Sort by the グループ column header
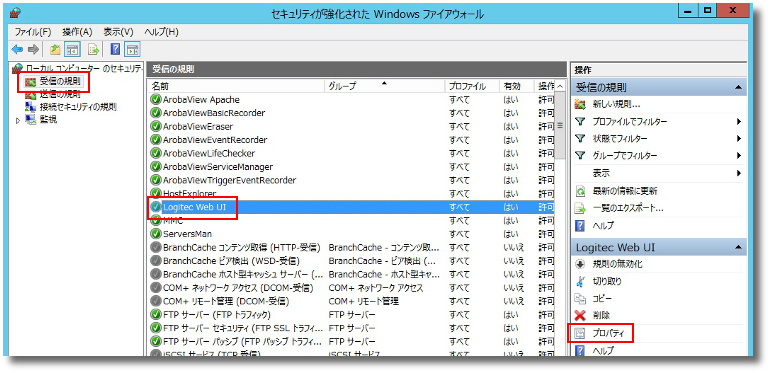This screenshot has height=373, width=770. pyautogui.click(x=385, y=86)
